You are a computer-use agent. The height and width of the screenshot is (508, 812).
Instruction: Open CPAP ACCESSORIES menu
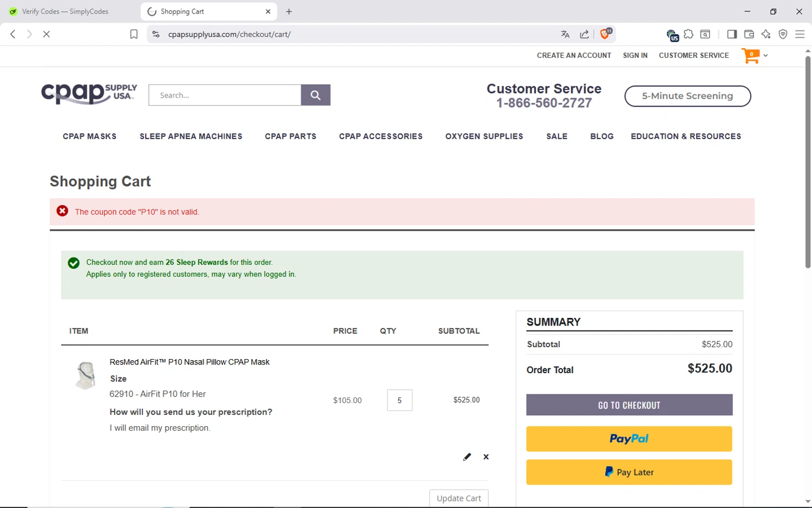(x=381, y=136)
